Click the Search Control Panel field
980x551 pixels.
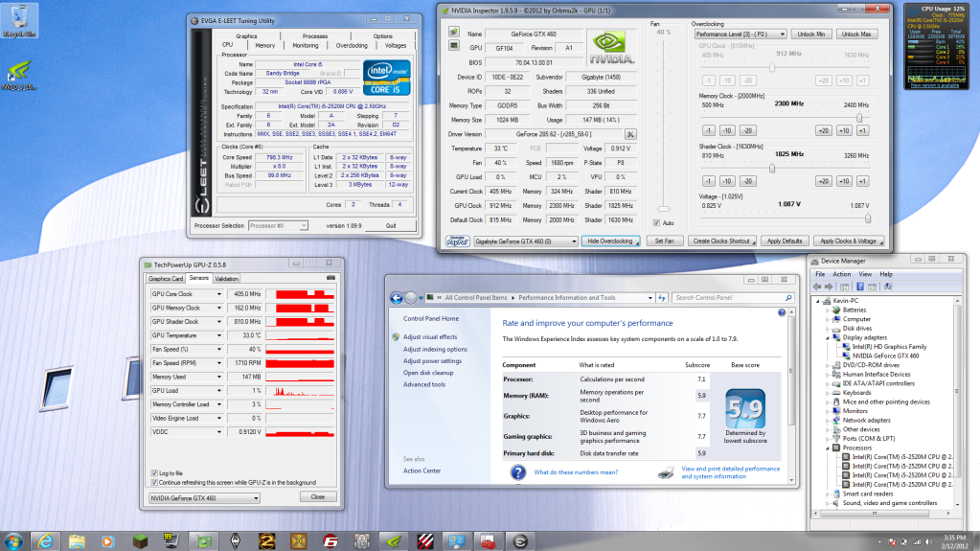pyautogui.click(x=733, y=298)
